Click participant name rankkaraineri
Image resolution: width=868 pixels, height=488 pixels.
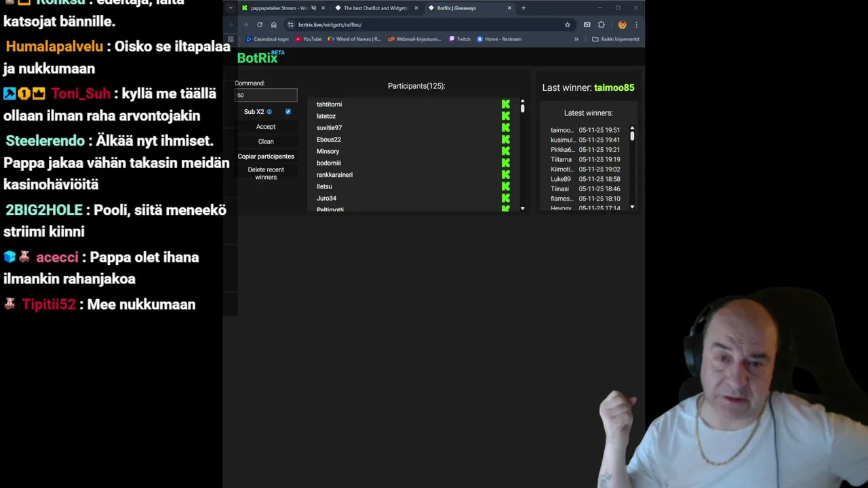click(x=334, y=175)
